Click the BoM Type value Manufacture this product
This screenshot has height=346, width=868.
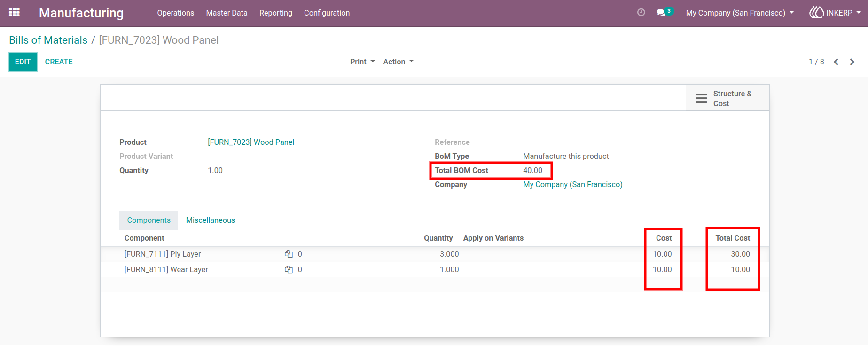tap(566, 156)
